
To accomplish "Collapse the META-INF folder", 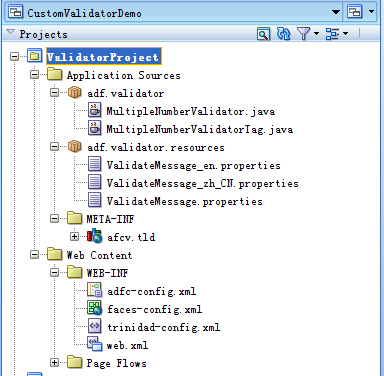I will click(54, 218).
